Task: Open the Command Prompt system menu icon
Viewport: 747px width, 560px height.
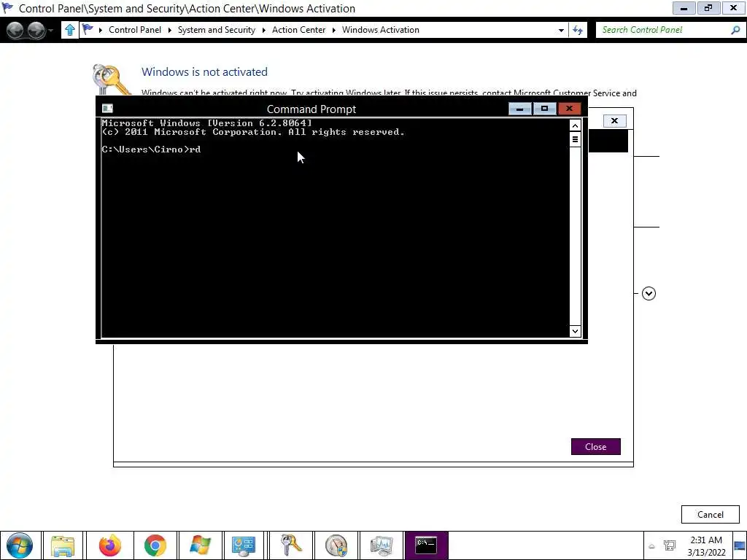Action: click(107, 109)
